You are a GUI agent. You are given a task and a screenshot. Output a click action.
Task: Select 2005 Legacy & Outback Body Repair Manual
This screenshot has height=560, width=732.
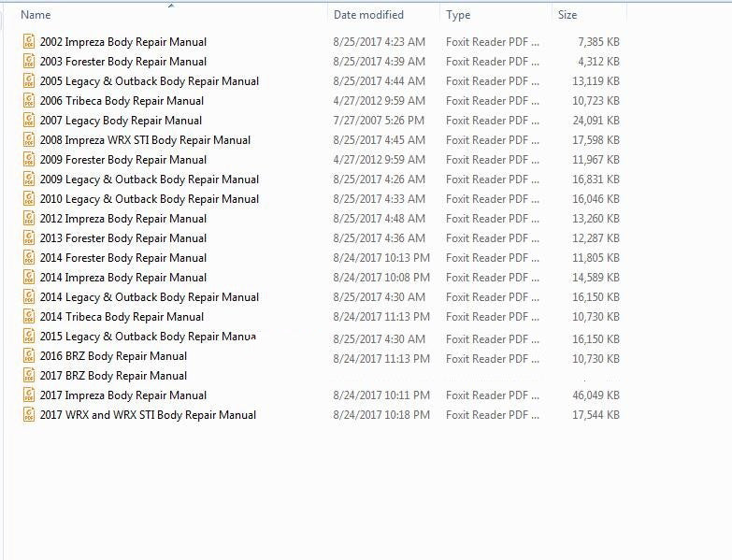pos(149,81)
